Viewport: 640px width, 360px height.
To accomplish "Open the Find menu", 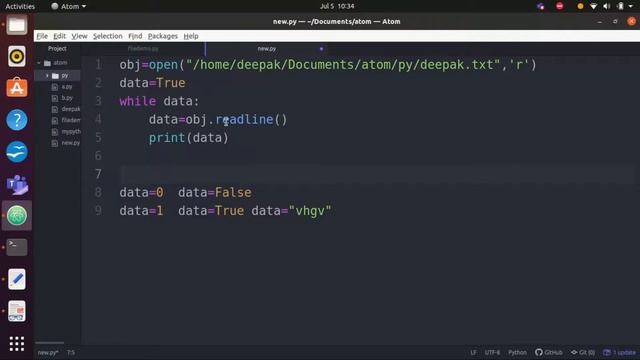I will pyautogui.click(x=135, y=36).
